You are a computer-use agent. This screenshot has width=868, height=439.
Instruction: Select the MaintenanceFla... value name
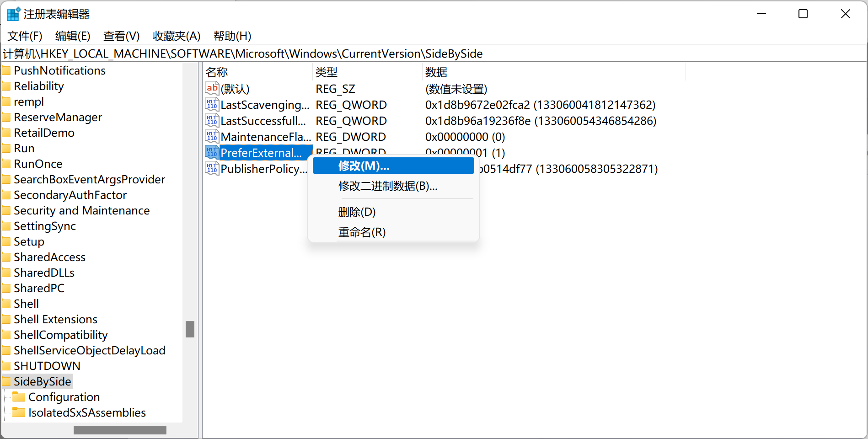point(266,137)
